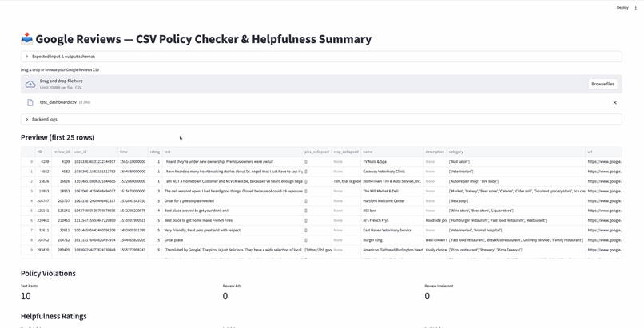The image size is (644, 328).
Task: Click the cloud upload icon
Action: (x=30, y=84)
